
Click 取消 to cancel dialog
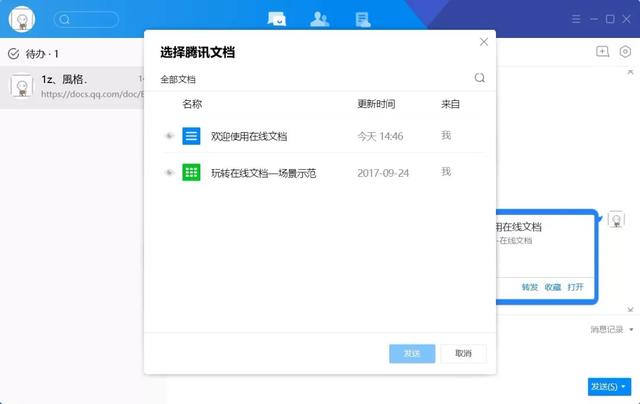(463, 353)
